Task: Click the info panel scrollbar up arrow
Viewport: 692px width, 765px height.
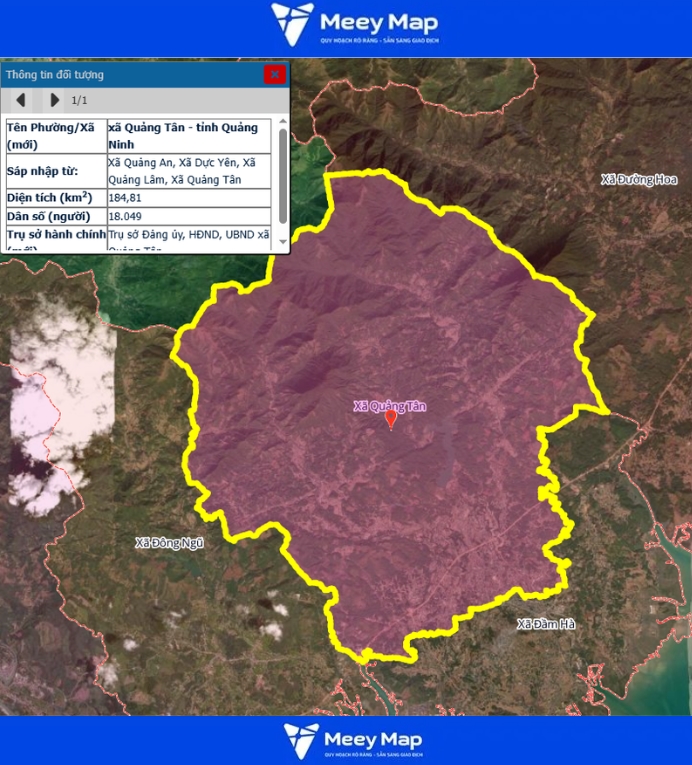Action: tap(283, 122)
